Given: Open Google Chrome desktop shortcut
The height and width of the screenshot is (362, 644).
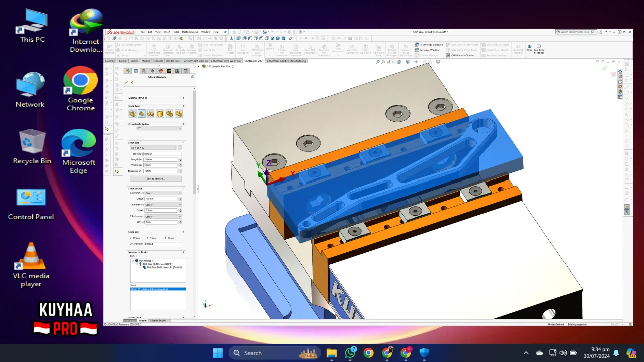Looking at the screenshot, I should [x=80, y=88].
